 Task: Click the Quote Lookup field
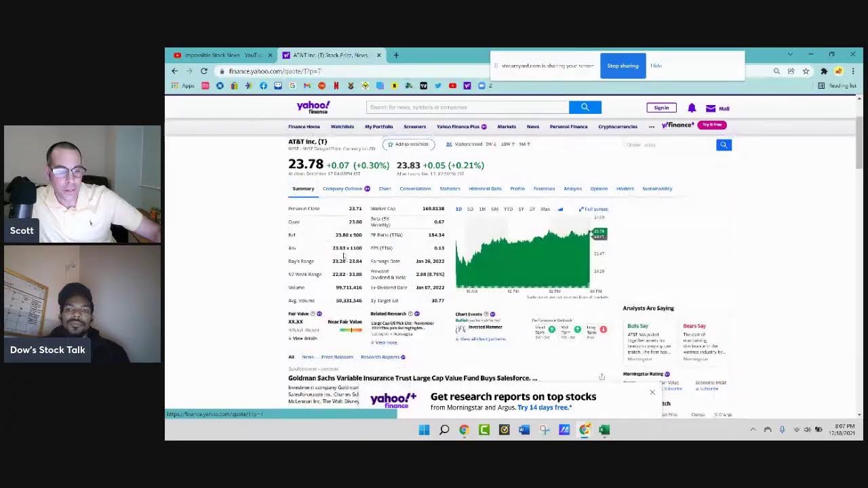coord(669,144)
